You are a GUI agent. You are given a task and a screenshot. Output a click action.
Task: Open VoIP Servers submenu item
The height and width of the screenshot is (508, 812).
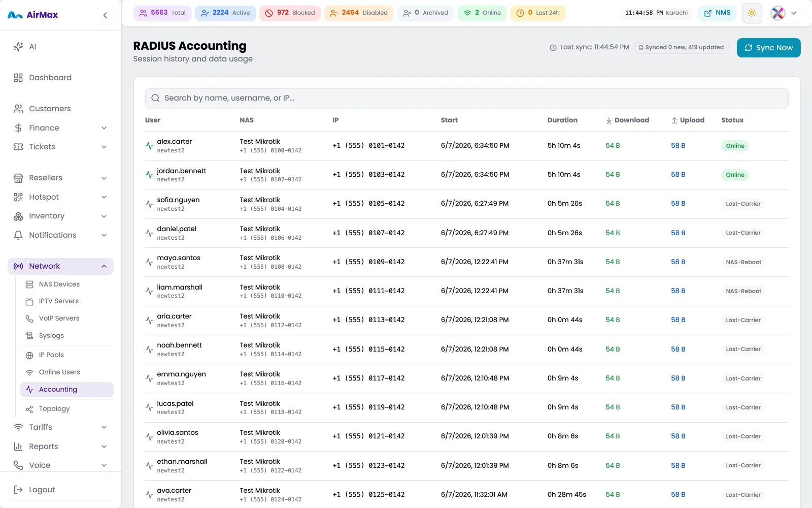coord(66,319)
